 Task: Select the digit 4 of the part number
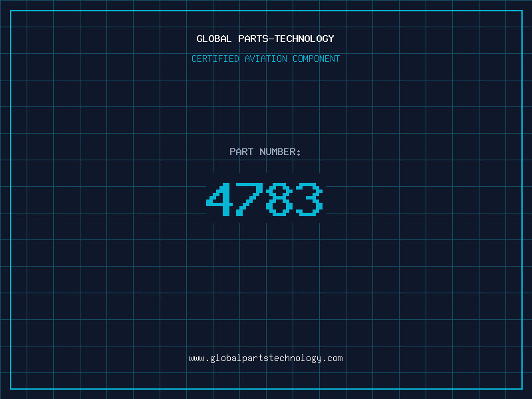219,199
